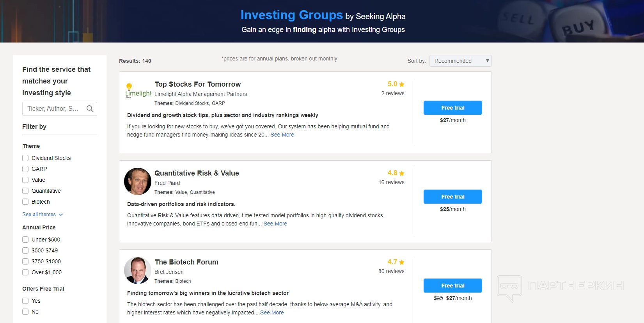Tick the Under $500 price filter

25,240
